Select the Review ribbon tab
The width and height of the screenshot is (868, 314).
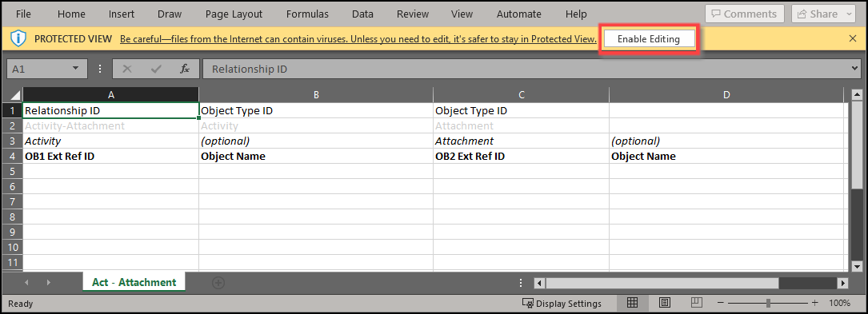413,14
